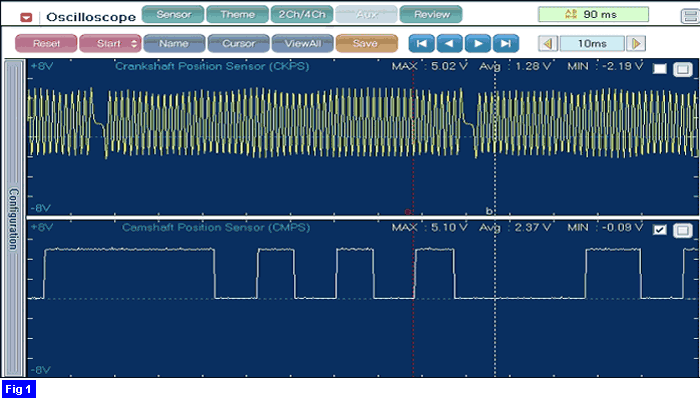Click the CMPS MAX 5.10 V reading
This screenshot has width=700, height=403.
coord(429,228)
